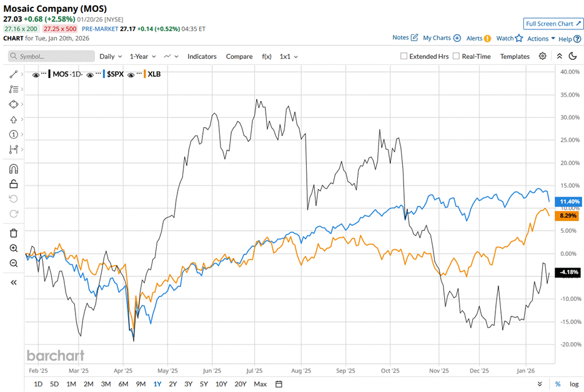
Task: Delete drawings with the trash icon
Action: (x=14, y=233)
